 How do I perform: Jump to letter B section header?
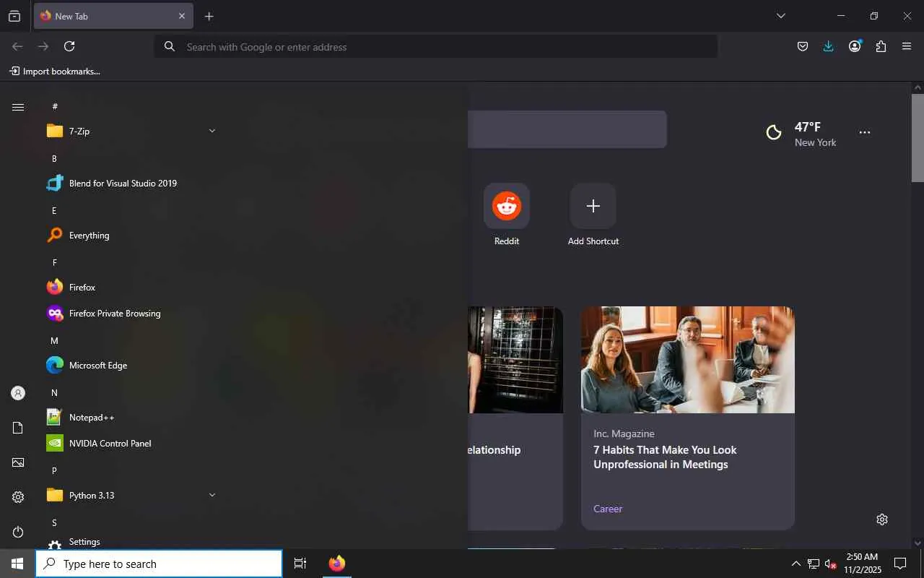coord(54,158)
